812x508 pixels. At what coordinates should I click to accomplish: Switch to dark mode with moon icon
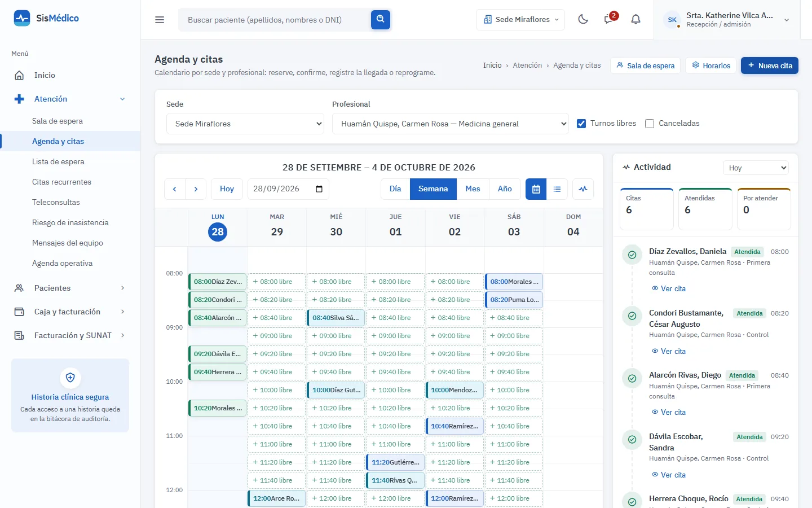(x=583, y=20)
